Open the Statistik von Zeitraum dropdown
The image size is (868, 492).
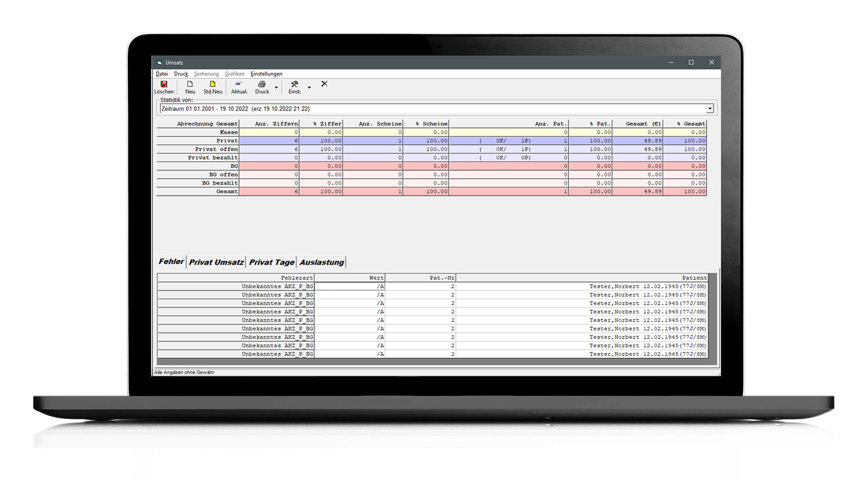tap(709, 109)
